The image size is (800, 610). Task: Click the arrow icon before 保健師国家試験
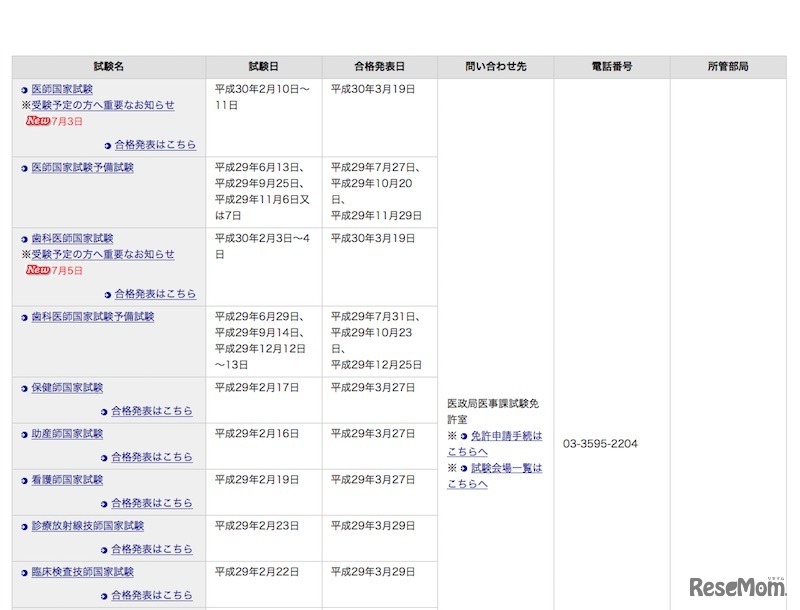tap(23, 387)
